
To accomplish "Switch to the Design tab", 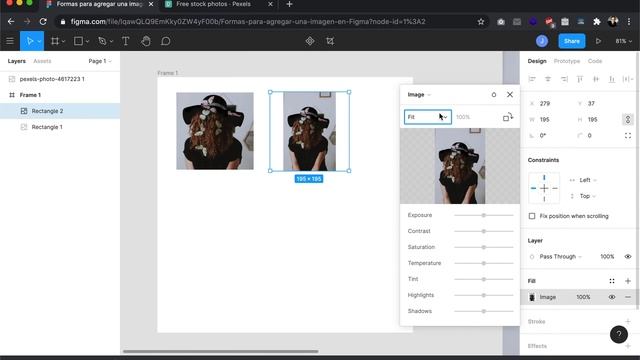I will coord(537,61).
